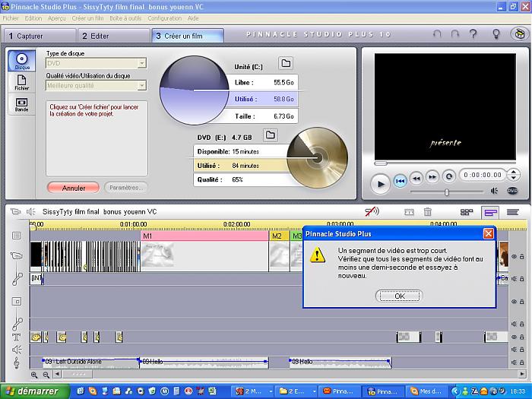Toggle overlay track visibility eye
The height and width of the screenshot is (399, 532).
(514, 301)
